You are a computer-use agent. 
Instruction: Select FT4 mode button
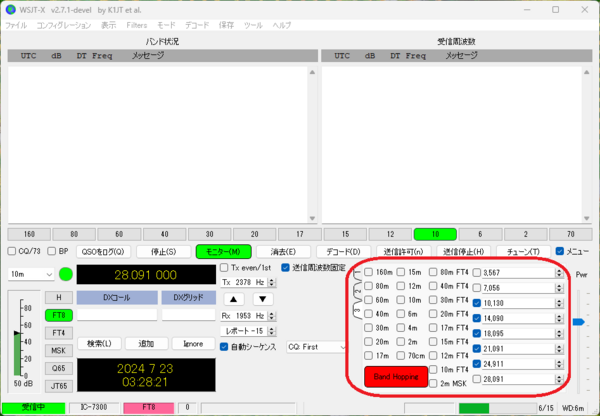click(59, 333)
